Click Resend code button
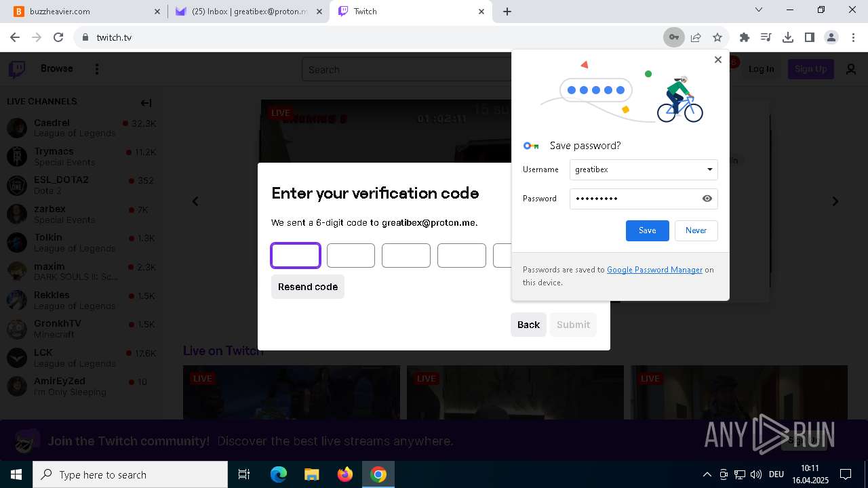Screen dimensions: 868x488 [x=308, y=287]
